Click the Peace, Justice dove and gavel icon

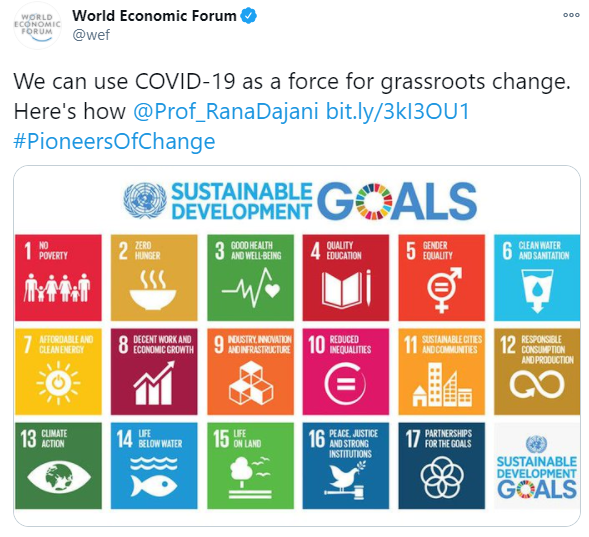(x=345, y=481)
